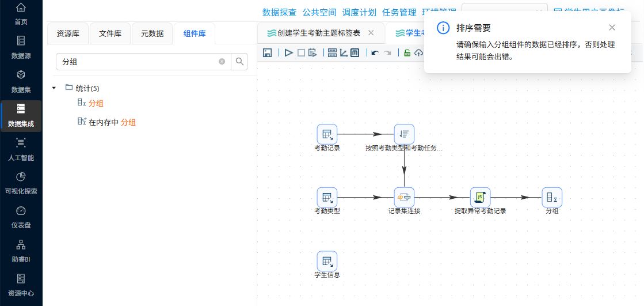
Task: Open the 数据探查 link
Action: click(x=279, y=12)
